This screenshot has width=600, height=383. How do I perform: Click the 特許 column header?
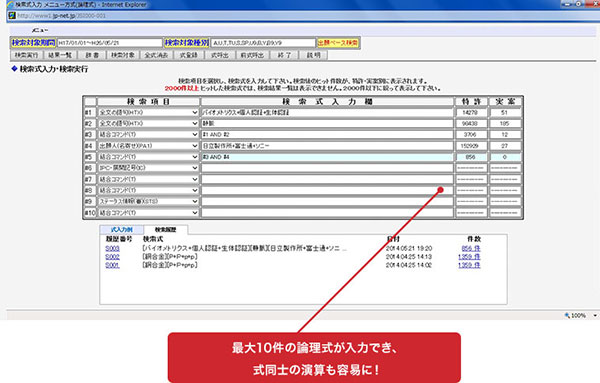[x=471, y=101]
